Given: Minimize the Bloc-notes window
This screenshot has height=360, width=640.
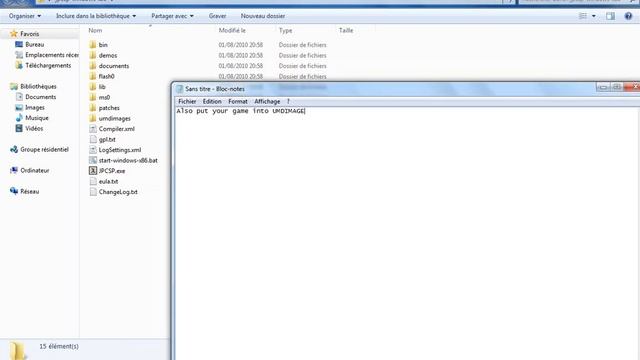Looking at the screenshot, I should (603, 87).
